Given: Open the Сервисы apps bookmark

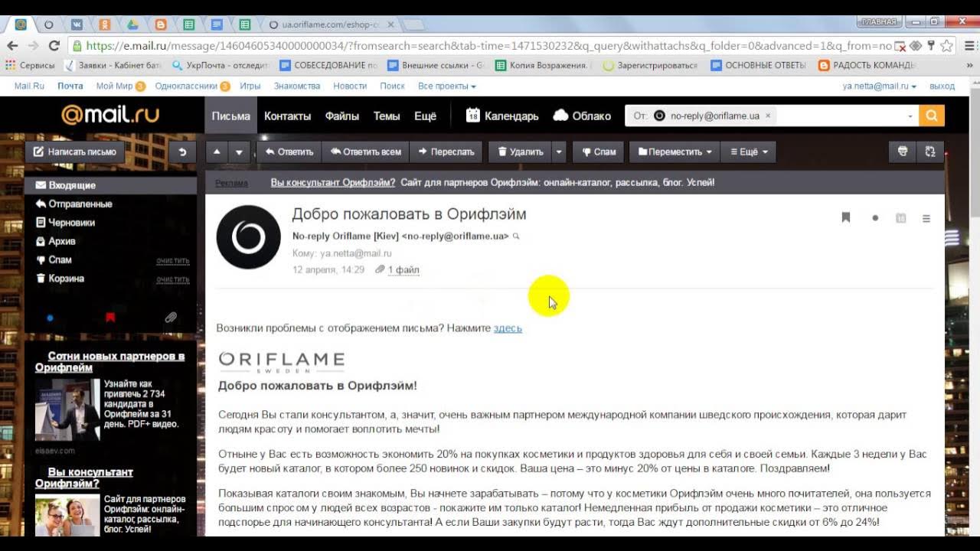Looking at the screenshot, I should (30, 66).
